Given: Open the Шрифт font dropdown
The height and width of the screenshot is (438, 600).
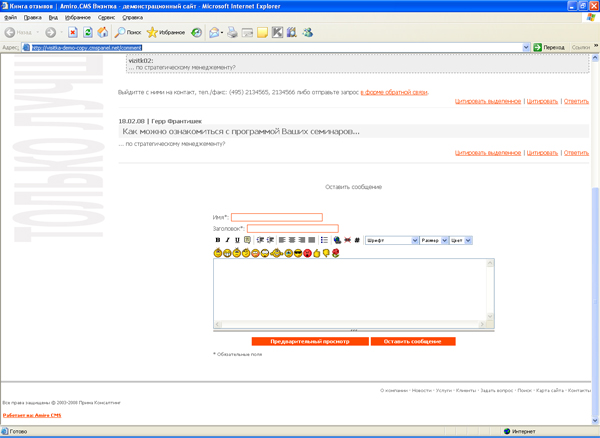Looking at the screenshot, I should click(x=391, y=240).
